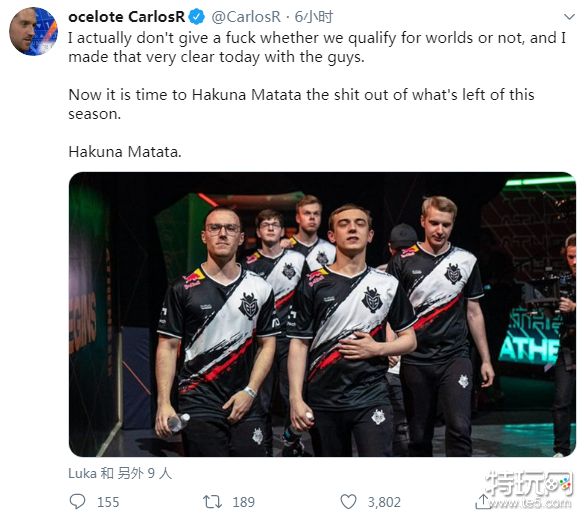The image size is (585, 519).
Task: Click the first paragraph about qualifying for worlds
Action: [317, 47]
